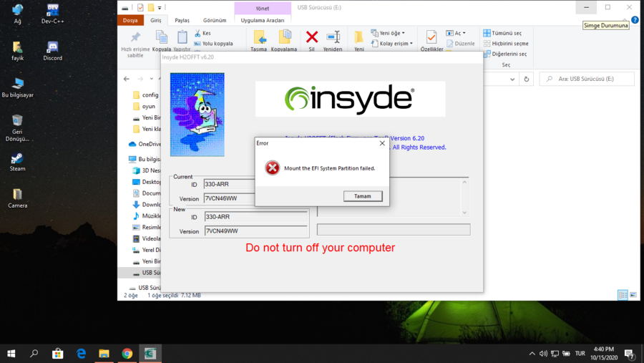Click the Yönet contextual tab
Viewport: 644px width, 363px height.
(x=263, y=8)
